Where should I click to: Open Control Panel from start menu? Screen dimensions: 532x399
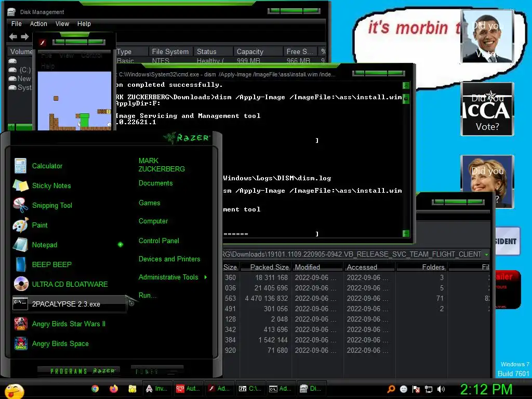pyautogui.click(x=159, y=241)
